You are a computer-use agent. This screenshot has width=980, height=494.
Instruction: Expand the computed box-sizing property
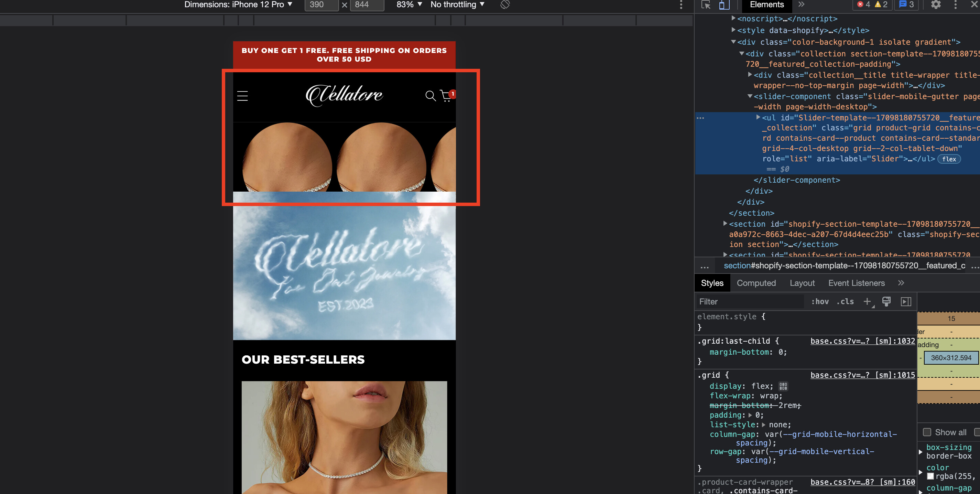(x=921, y=452)
